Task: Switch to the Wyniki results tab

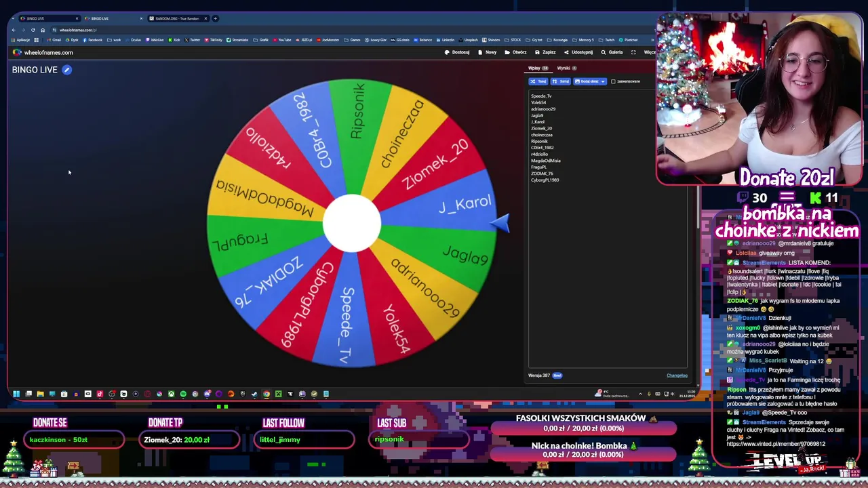Action: coord(566,68)
